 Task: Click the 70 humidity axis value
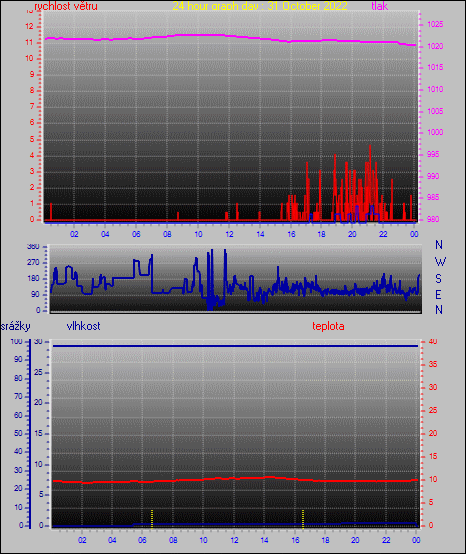point(18,396)
